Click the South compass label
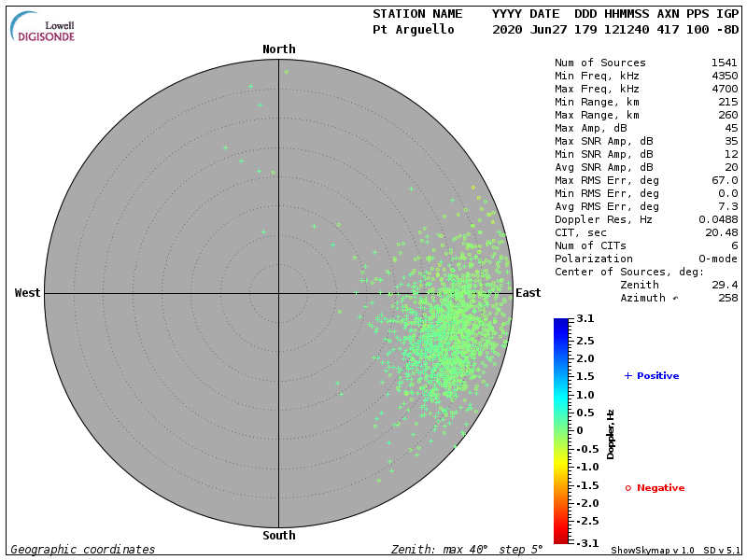The width and height of the screenshot is (747, 560). [x=278, y=535]
